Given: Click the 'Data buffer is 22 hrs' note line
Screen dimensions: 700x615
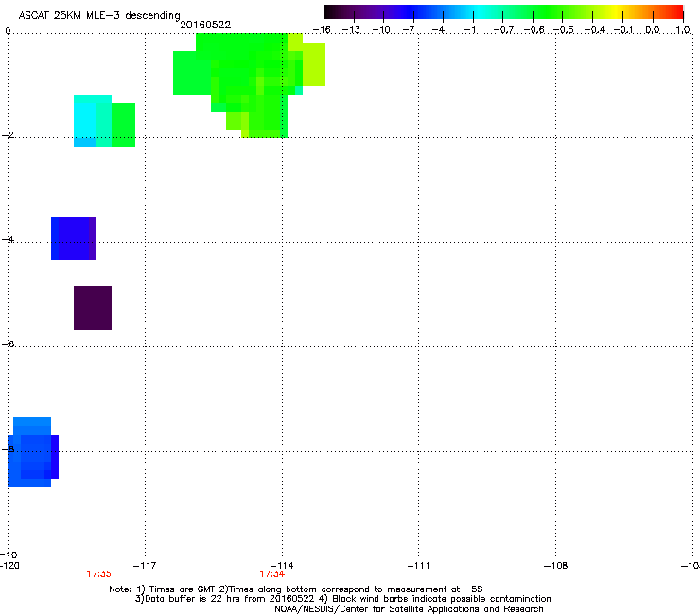Looking at the screenshot, I should 342,599.
